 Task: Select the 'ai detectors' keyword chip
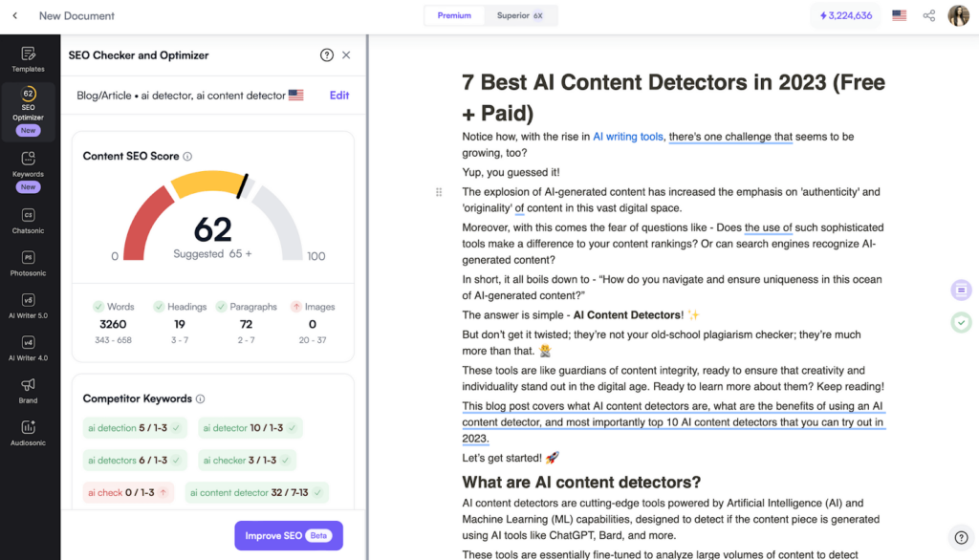(134, 461)
